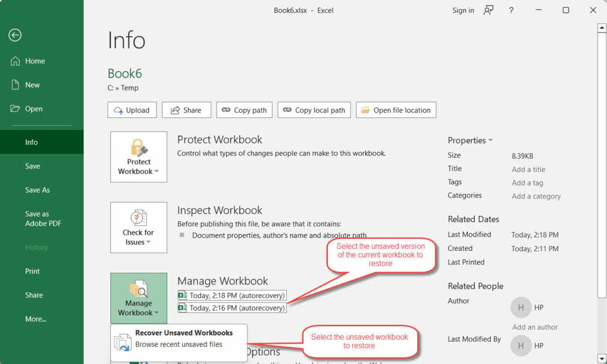
Task: Click the 8.39KB size value
Action: pos(522,156)
